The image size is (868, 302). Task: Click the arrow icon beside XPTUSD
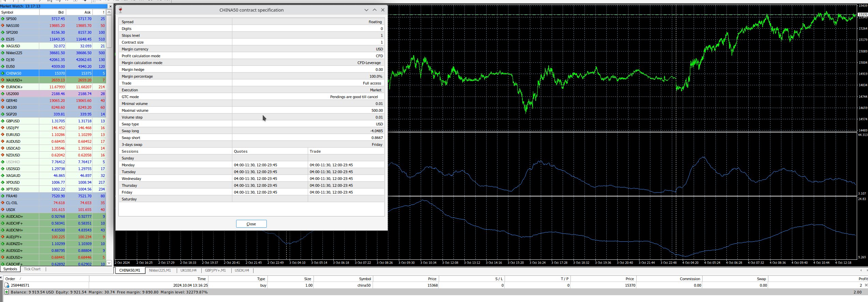3,189
